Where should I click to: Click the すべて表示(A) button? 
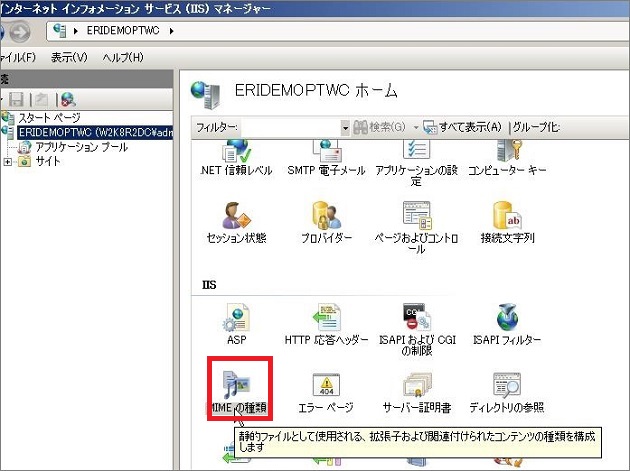[464, 128]
